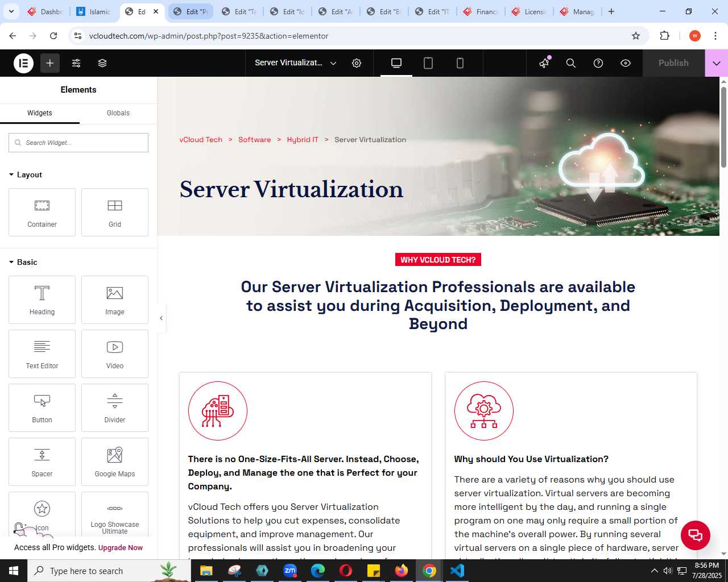Screen dimensions: 728x582
Task: Click the Upgrade Now link
Action: (x=121, y=548)
